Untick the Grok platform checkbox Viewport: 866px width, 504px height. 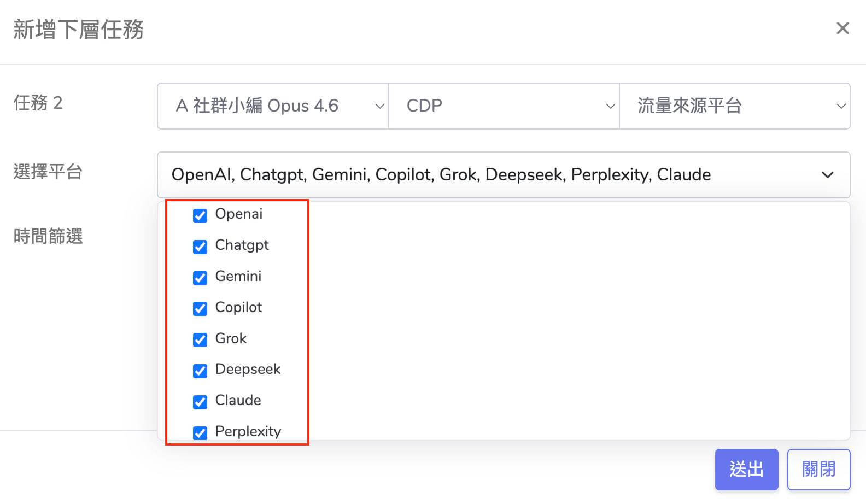(x=200, y=339)
